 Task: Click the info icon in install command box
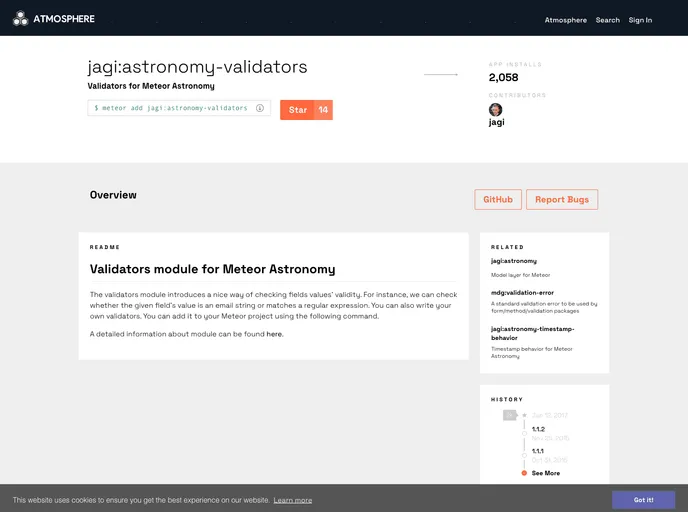click(260, 108)
